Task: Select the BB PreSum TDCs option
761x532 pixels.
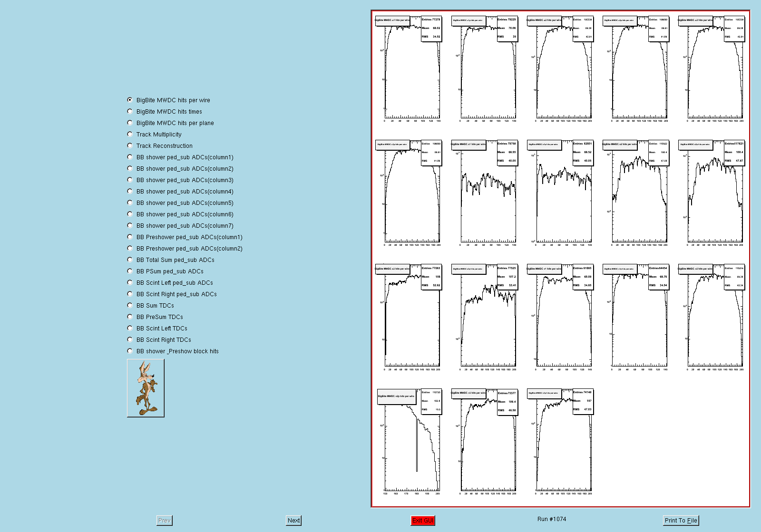Action: click(155, 317)
